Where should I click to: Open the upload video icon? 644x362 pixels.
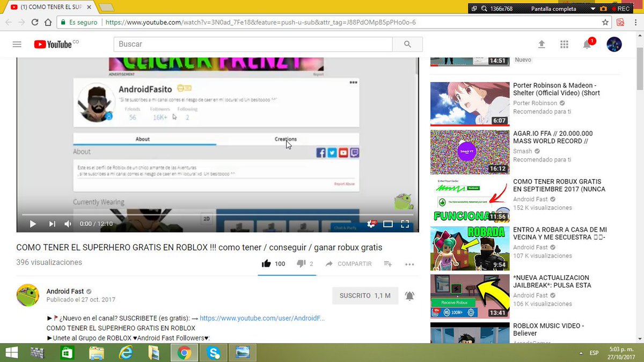pyautogui.click(x=541, y=45)
